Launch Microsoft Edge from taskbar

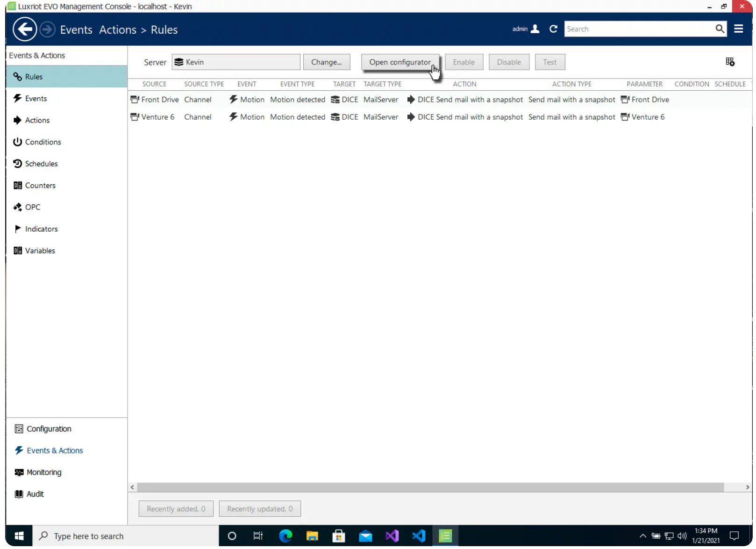coord(285,536)
